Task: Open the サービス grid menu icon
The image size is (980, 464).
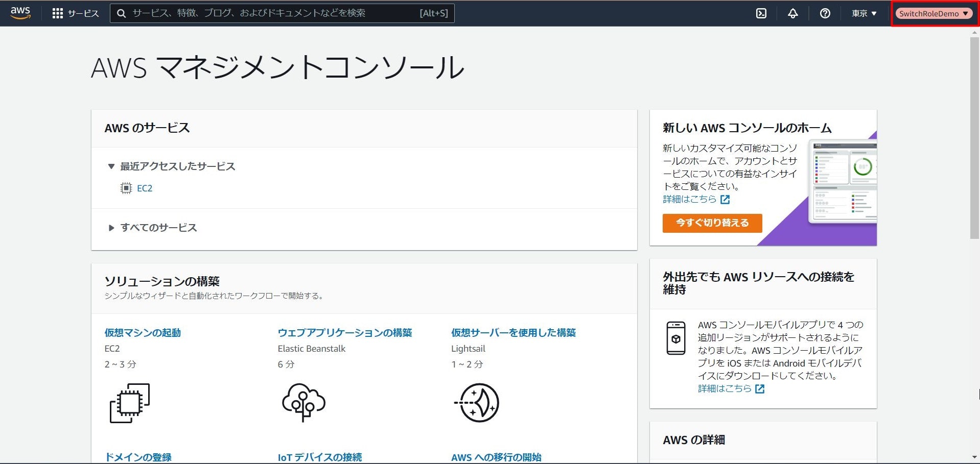Action: click(58, 13)
